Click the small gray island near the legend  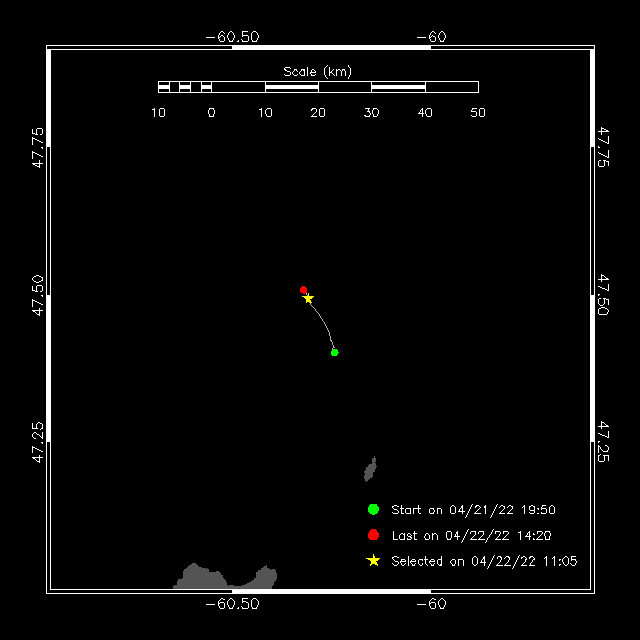[371, 469]
